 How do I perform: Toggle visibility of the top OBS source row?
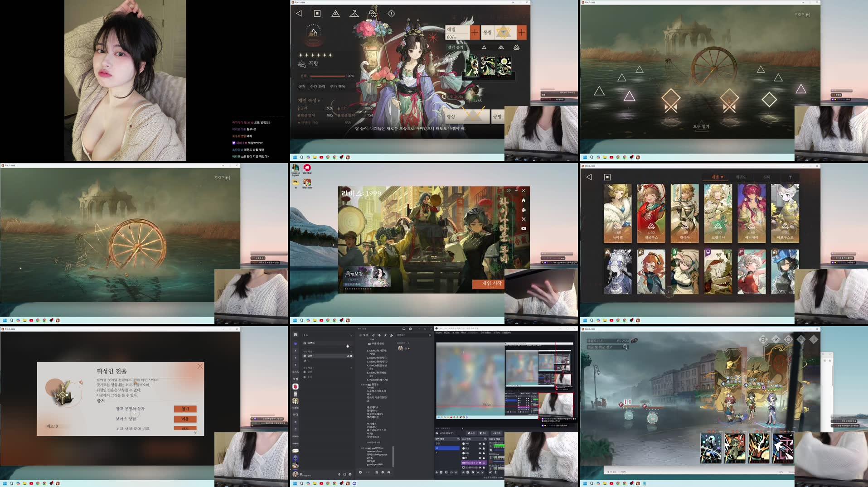point(480,444)
